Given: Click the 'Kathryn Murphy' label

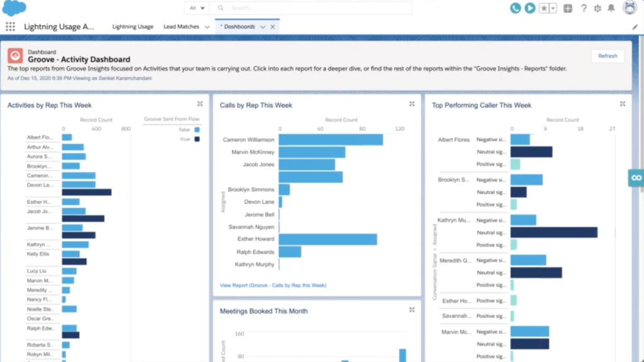Looking at the screenshot, I should 255,264.
